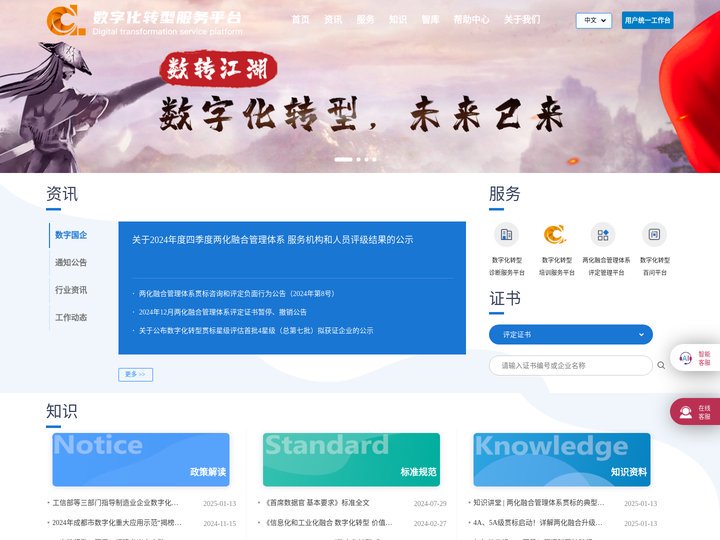Click the 服务 section heading
This screenshot has height=540, width=720.
[505, 194]
